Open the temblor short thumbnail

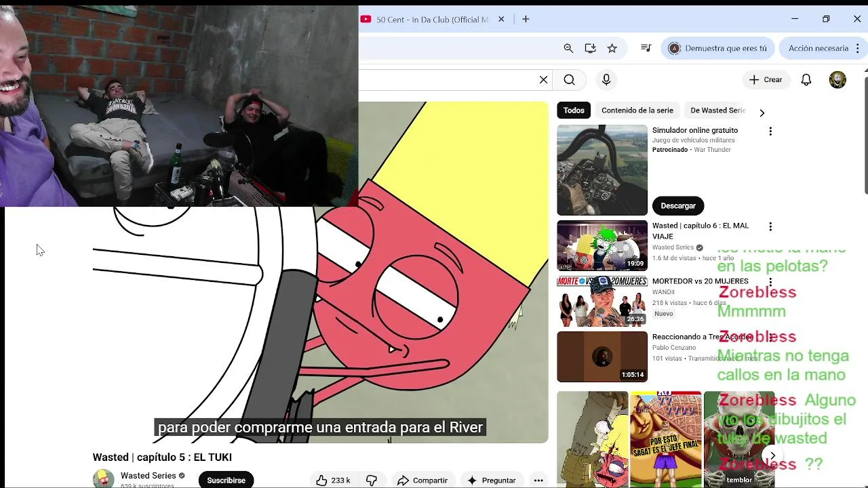[x=739, y=439]
